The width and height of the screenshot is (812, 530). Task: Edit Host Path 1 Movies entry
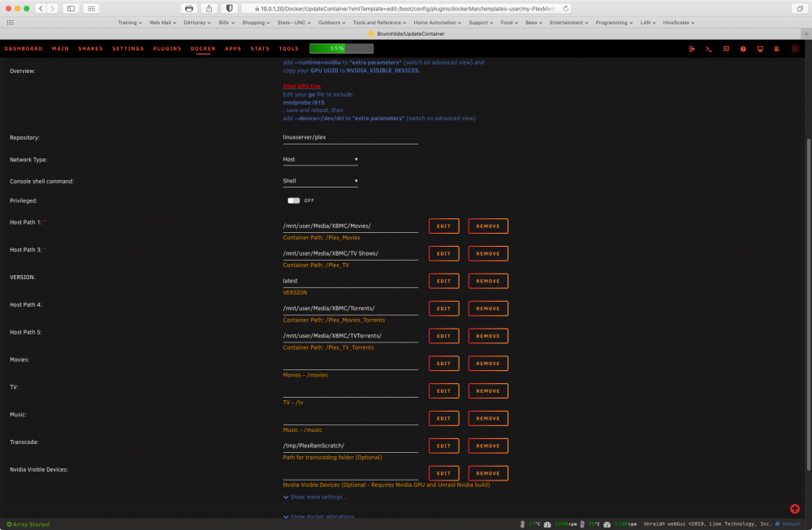tap(444, 226)
